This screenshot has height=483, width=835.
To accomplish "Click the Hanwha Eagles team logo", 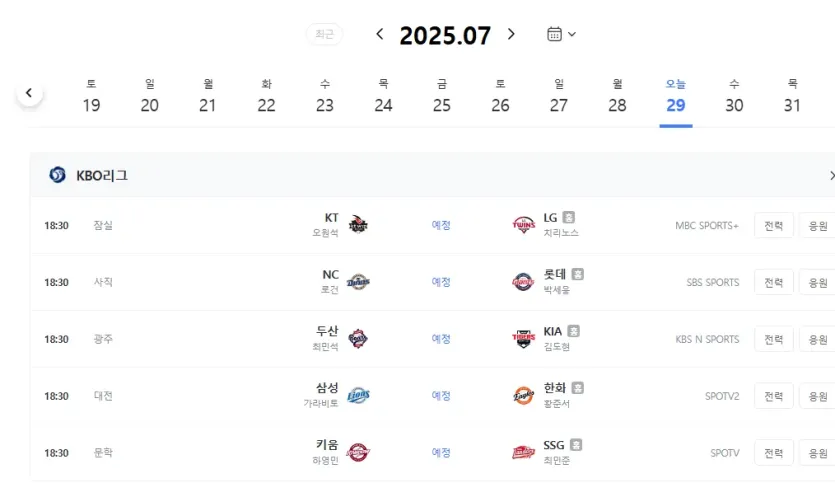I will [523, 396].
